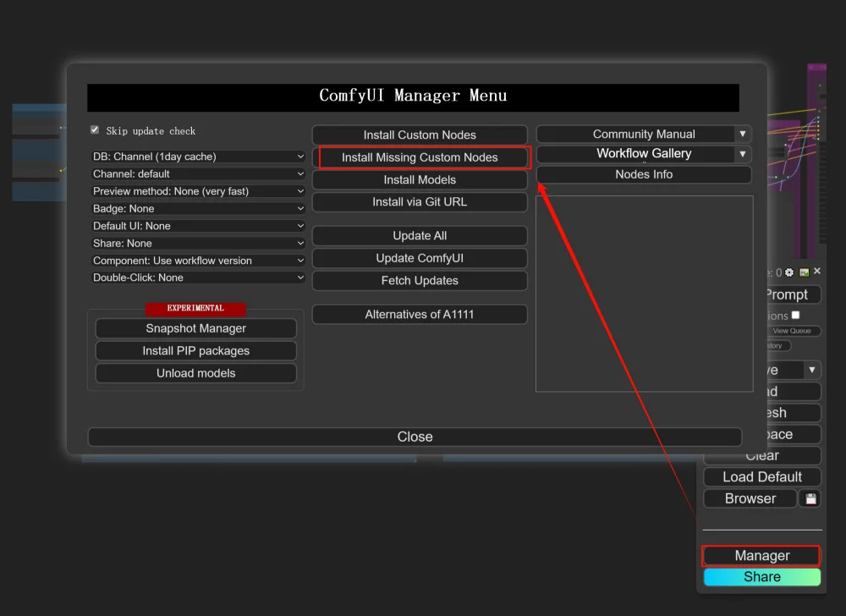Screen dimensions: 846x616
Task: Open the arrow next to Workflow Gallery
Action: 743,154
